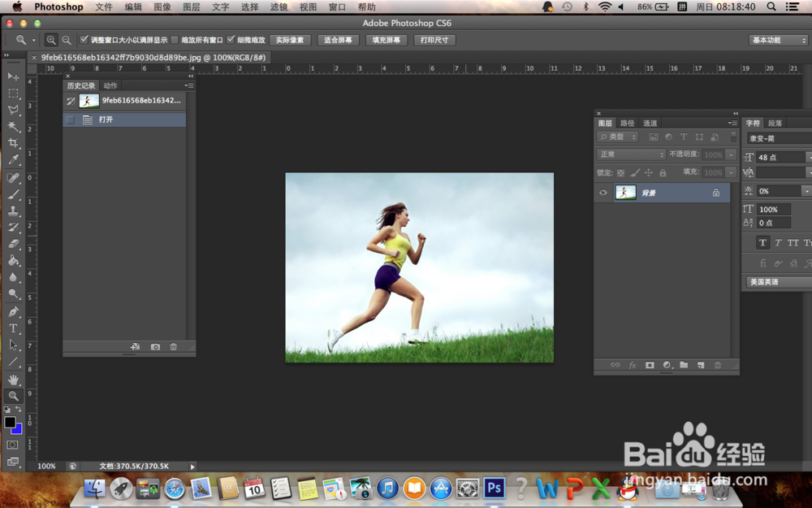
Task: Select the History Brush tool
Action: (x=13, y=228)
